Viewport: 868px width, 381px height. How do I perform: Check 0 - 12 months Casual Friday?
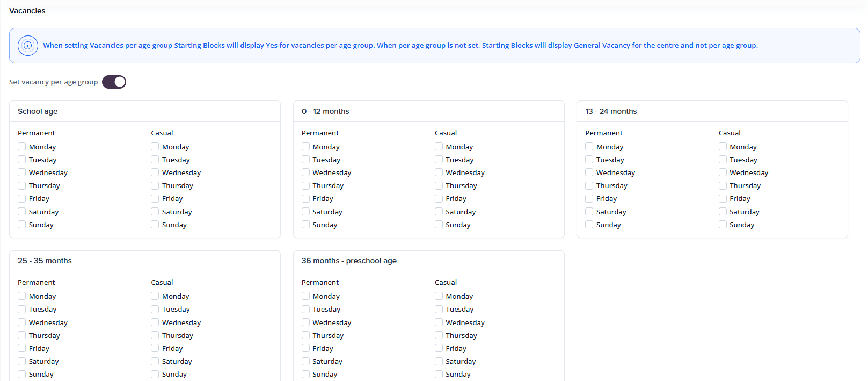439,198
